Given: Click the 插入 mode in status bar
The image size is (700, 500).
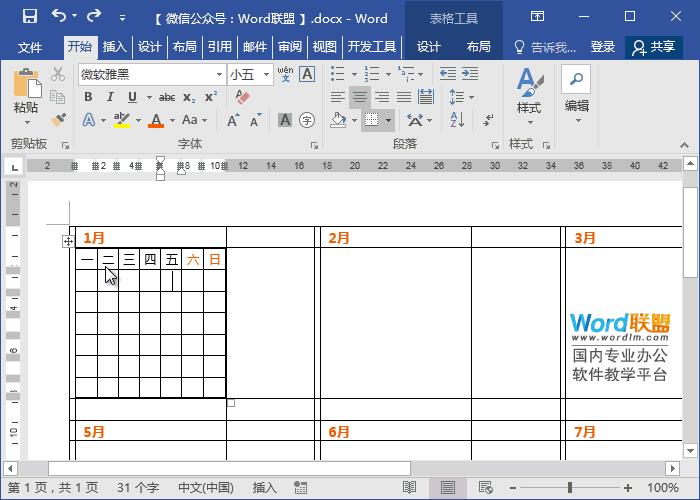Looking at the screenshot, I should tap(264, 487).
